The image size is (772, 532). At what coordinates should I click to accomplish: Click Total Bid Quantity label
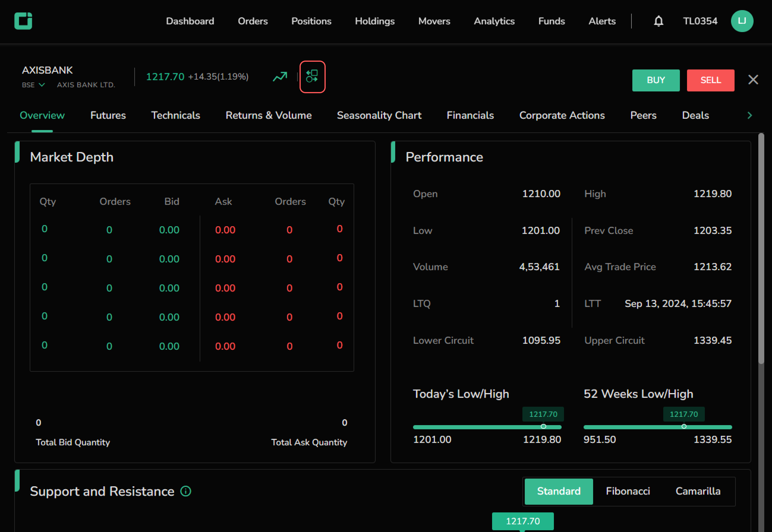coord(73,442)
